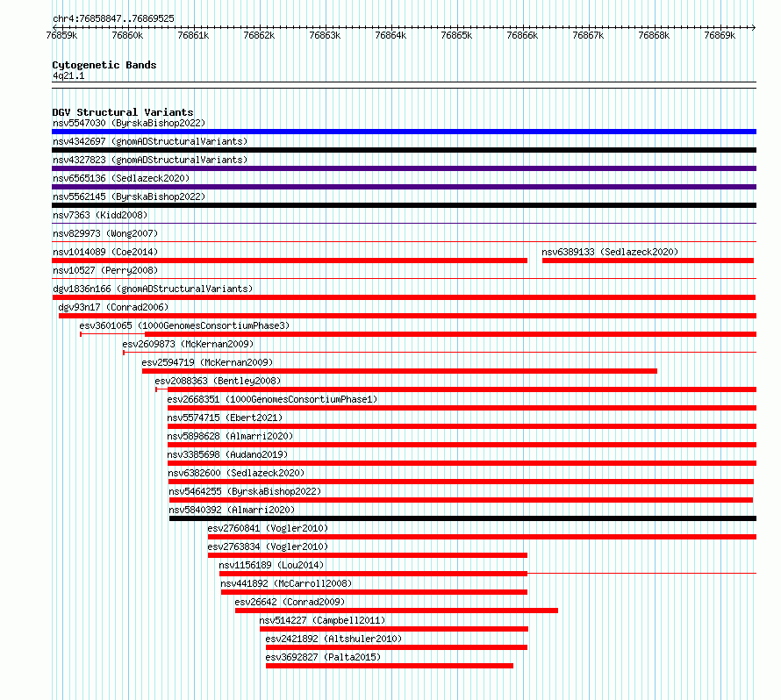Open the nsv3385698 (Audano2019) entry
Image resolution: width=781 pixels, height=700 pixels.
click(x=227, y=454)
